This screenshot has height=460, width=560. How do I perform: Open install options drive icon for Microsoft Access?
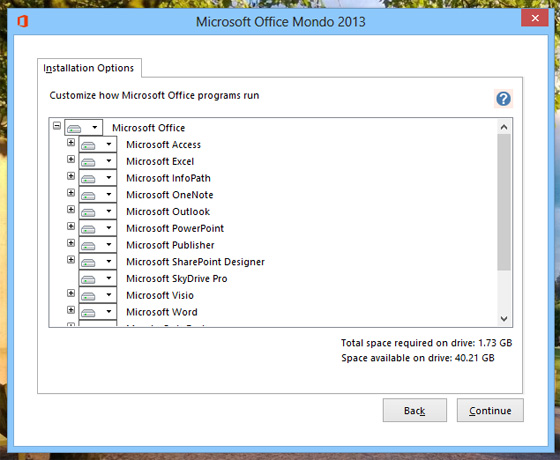click(x=88, y=145)
